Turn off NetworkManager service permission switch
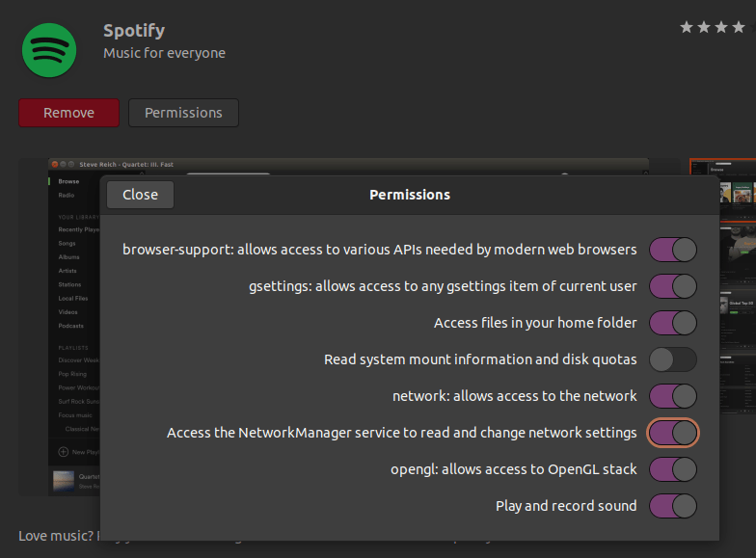This screenshot has width=756, height=558. click(x=673, y=433)
